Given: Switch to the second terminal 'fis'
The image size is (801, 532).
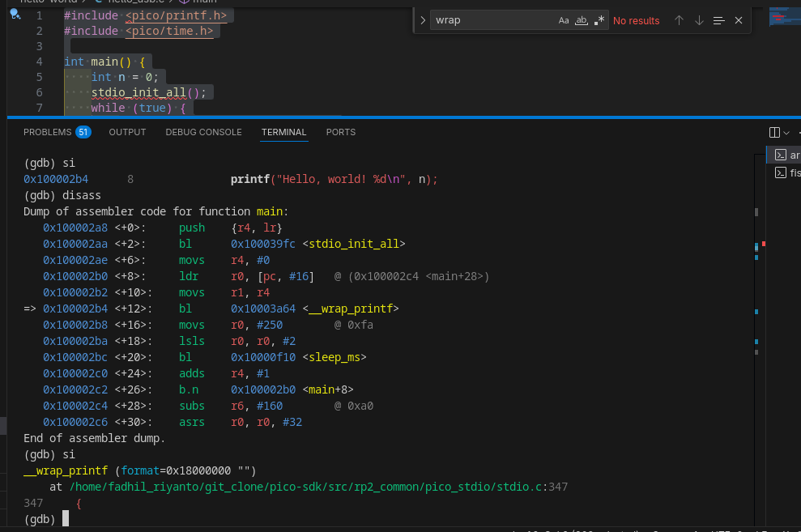Looking at the screenshot, I should coord(786,173).
